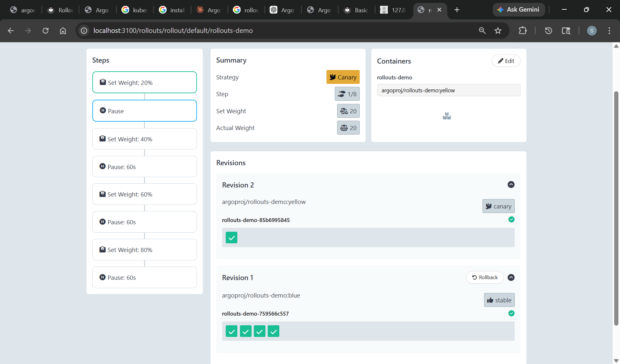620x364 pixels.
Task: Click the container boxes icon below image field
Action: coord(447,116)
